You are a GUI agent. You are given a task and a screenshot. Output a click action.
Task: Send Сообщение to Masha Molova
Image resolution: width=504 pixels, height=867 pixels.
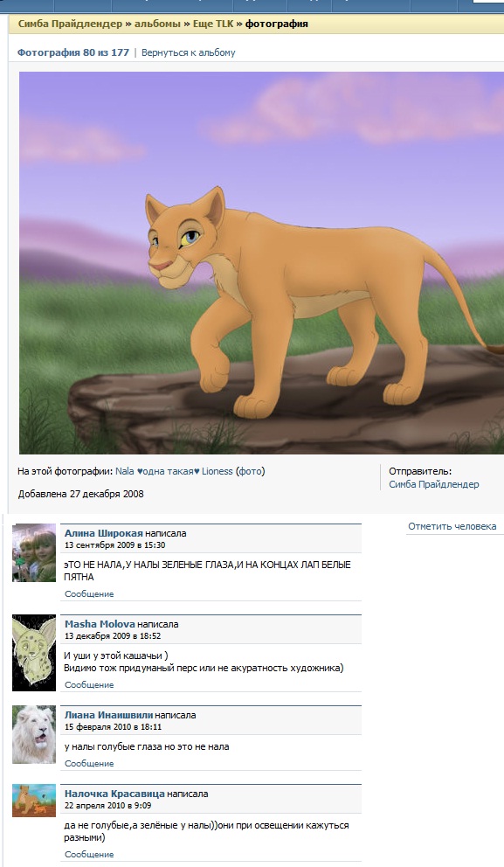point(89,684)
